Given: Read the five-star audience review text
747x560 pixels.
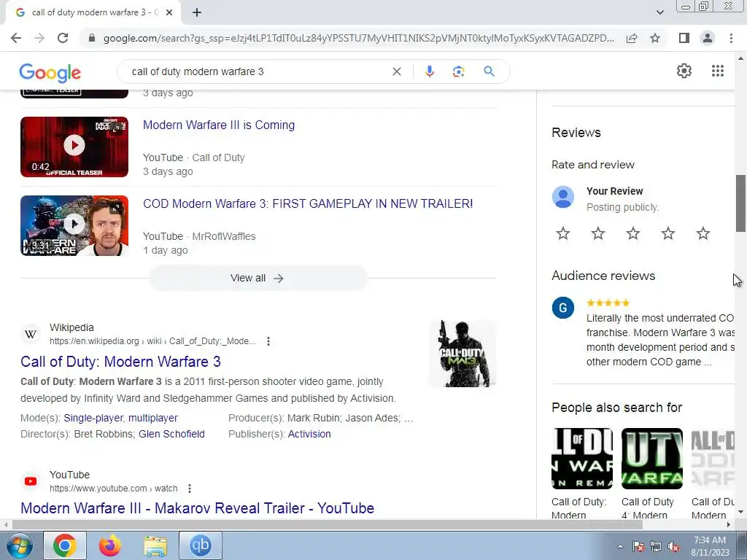Looking at the screenshot, I should [x=660, y=340].
